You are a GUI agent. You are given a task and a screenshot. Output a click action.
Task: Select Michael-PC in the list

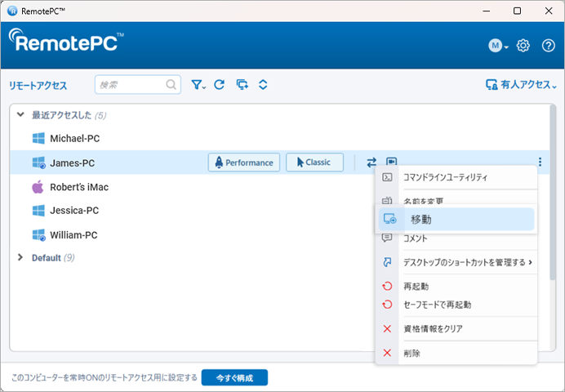tap(74, 138)
